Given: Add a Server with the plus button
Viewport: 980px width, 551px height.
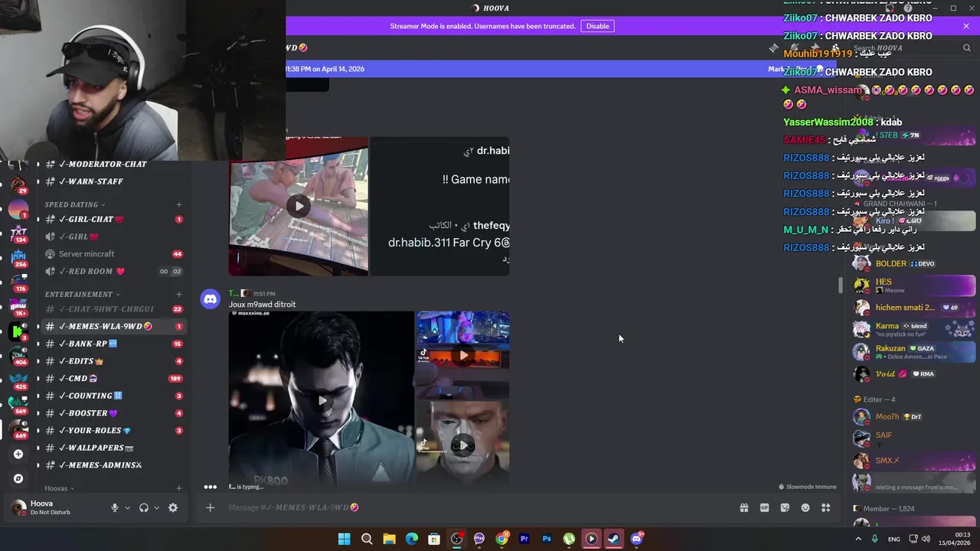Looking at the screenshot, I should pyautogui.click(x=18, y=454).
